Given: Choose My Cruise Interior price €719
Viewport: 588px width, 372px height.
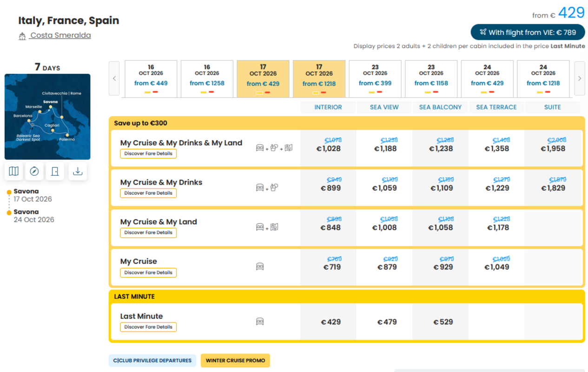Looking at the screenshot, I should (x=332, y=267).
